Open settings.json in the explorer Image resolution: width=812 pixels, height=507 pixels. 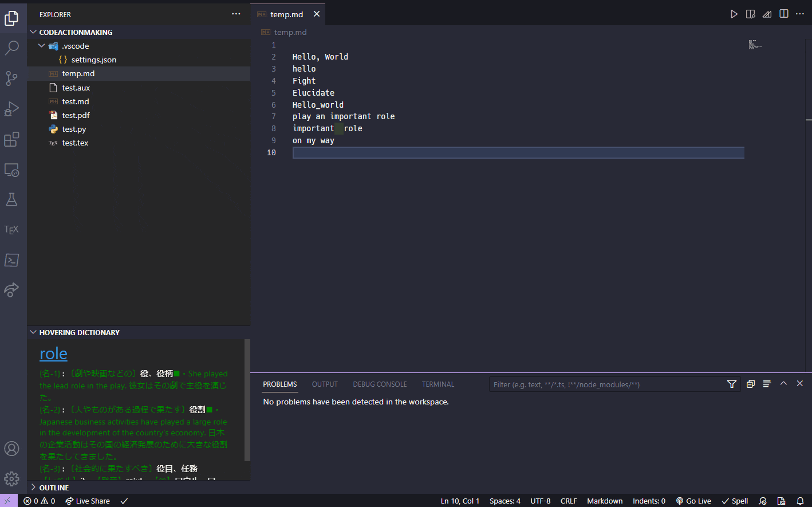coord(139,60)
